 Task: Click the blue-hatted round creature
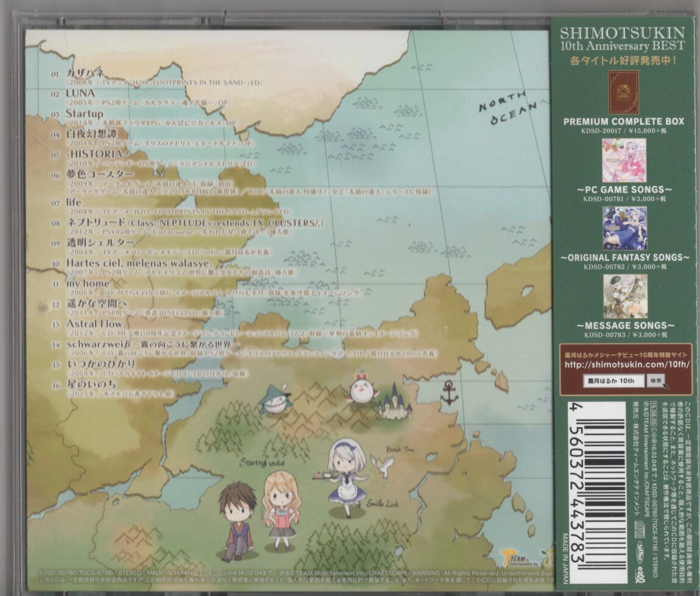point(275,400)
